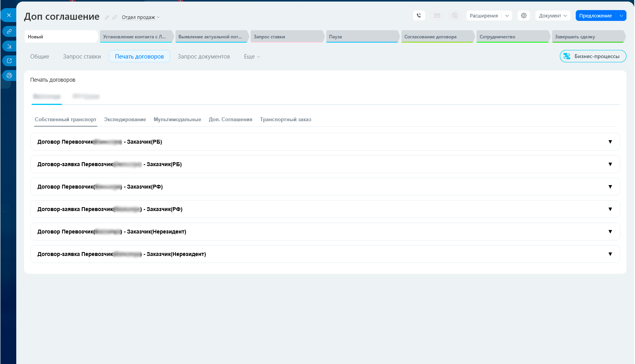Click the collapse arrow icon in sidebar
This screenshot has height=364, width=635.
coord(9,46)
